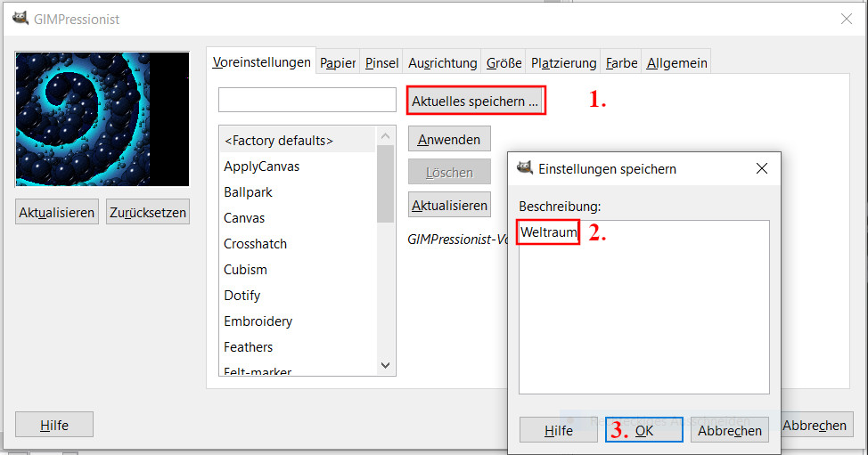
Task: Switch to the Papier tab
Action: [x=338, y=62]
